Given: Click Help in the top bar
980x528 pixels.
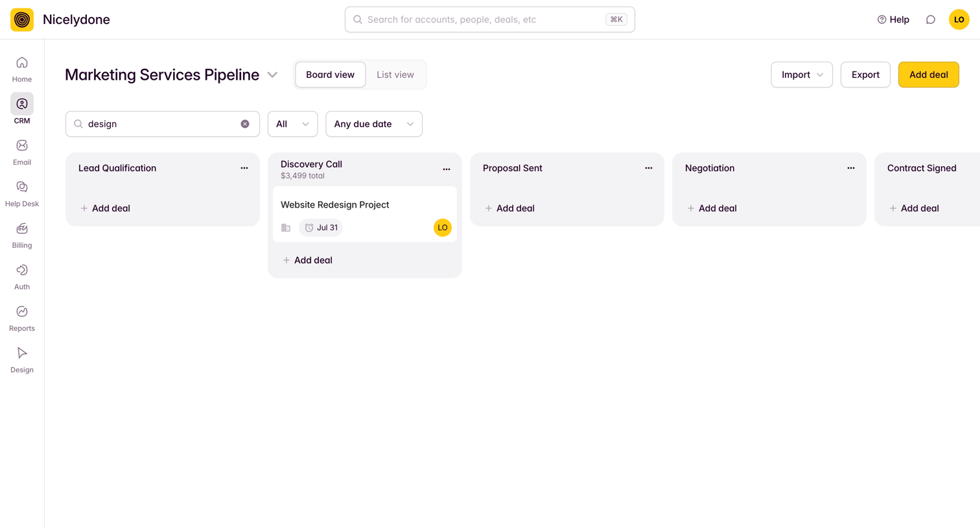Looking at the screenshot, I should coord(893,19).
